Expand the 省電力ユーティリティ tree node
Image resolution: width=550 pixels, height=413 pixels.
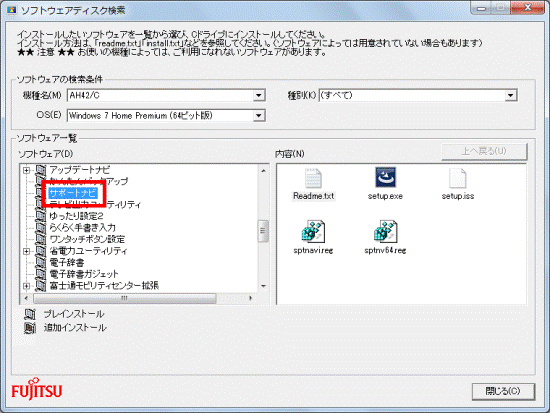point(26,251)
